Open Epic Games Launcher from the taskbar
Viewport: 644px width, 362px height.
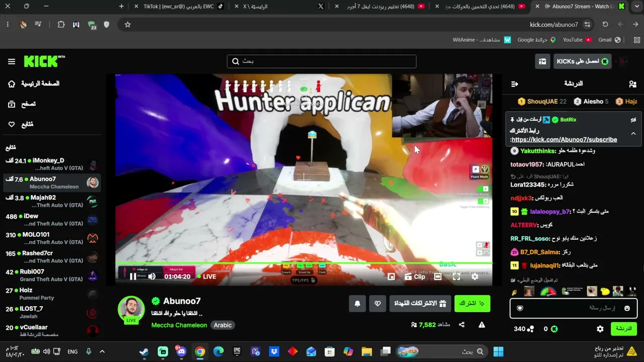coord(237,351)
